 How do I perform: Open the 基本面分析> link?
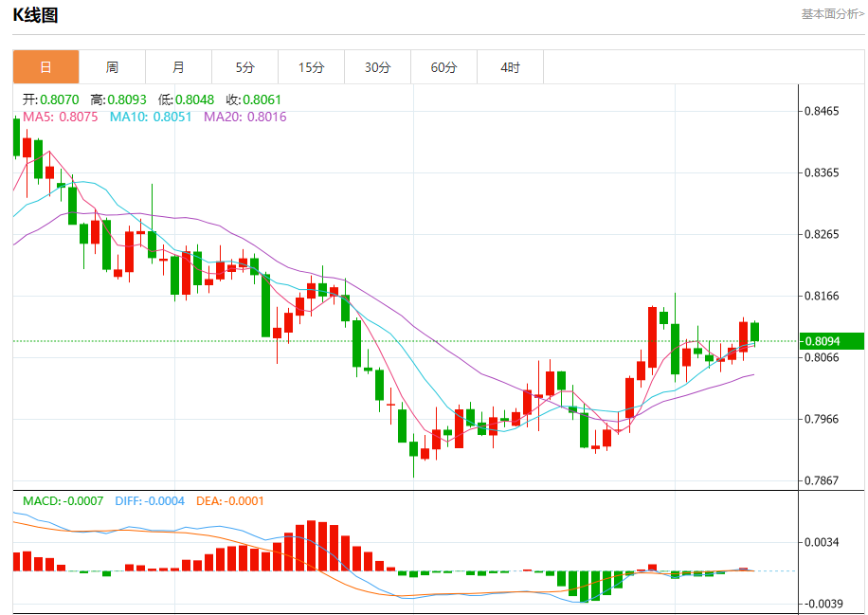point(833,14)
